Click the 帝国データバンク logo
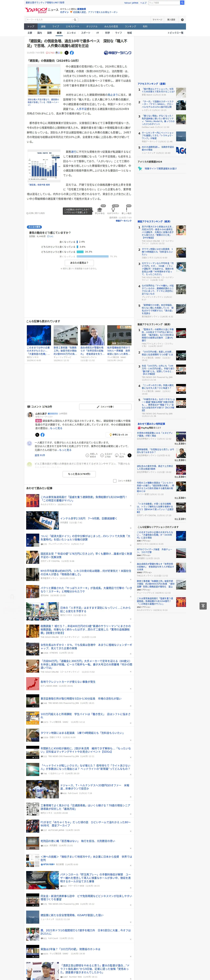210x980 pixels. click(x=117, y=53)
